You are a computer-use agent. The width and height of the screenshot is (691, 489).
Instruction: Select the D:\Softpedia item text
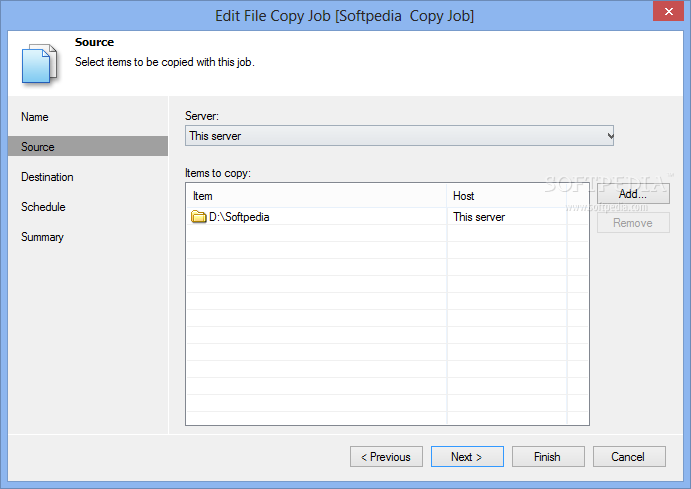click(x=239, y=217)
